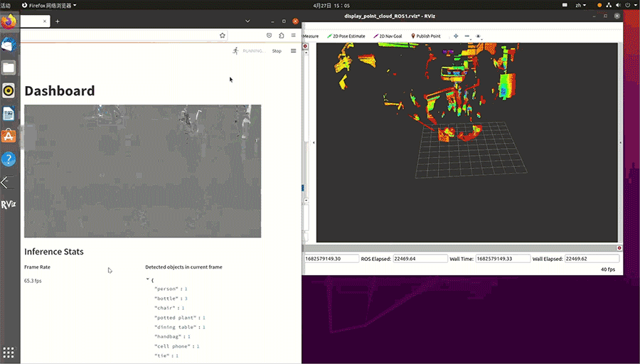
Task: Open the Show Applications grid
Action: 9,352
